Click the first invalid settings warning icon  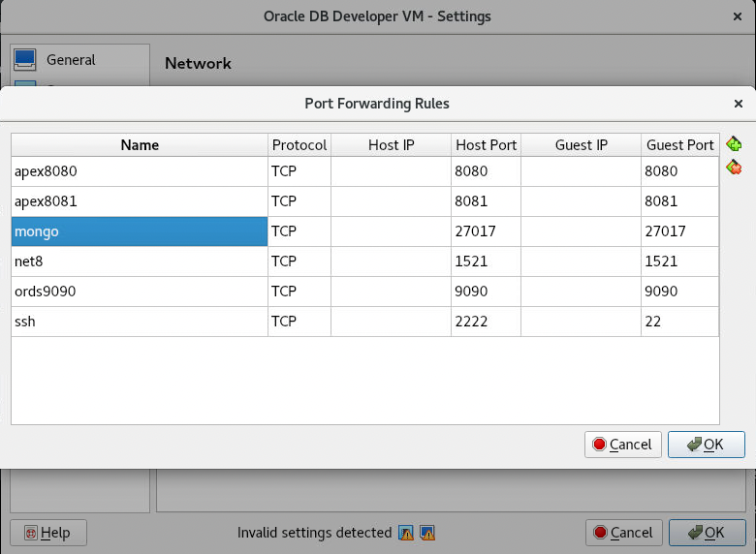point(407,533)
